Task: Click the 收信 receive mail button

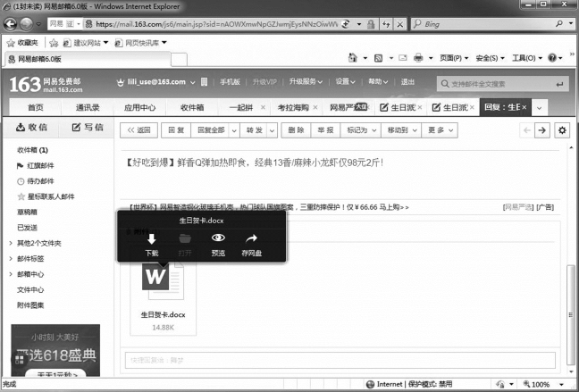Action: (31, 128)
